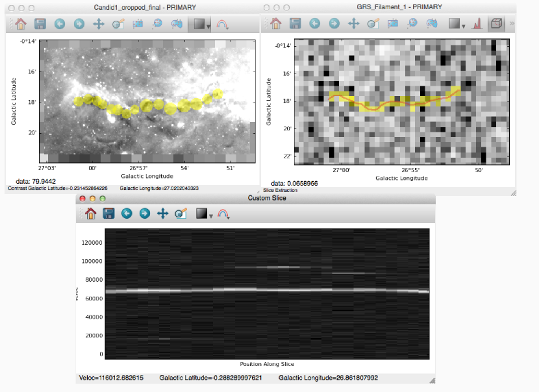Focus the Custom Slice window title

pos(267,197)
